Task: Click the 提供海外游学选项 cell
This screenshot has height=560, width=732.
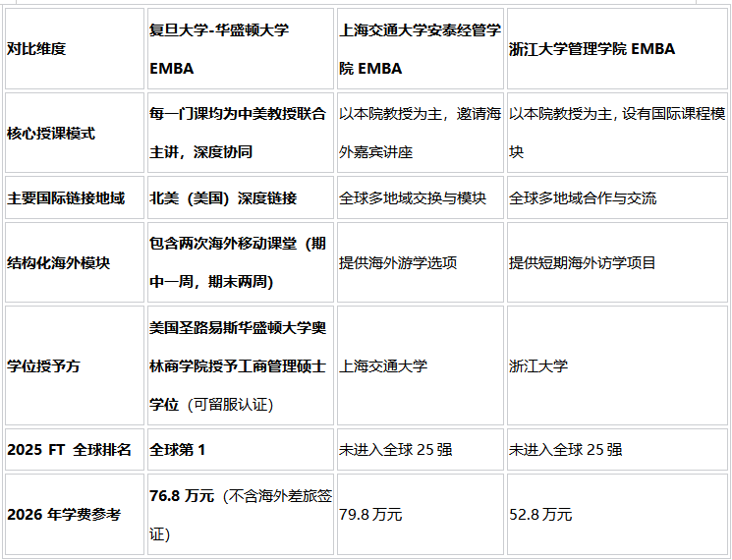Action: click(398, 262)
